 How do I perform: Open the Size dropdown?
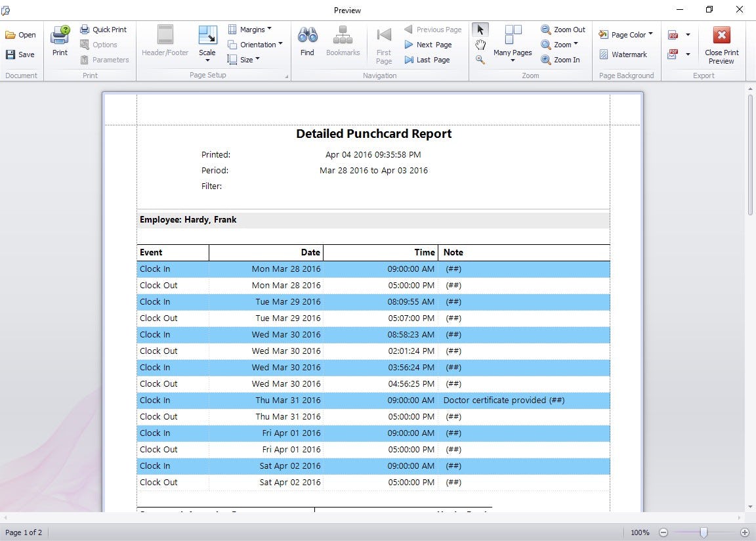point(244,59)
